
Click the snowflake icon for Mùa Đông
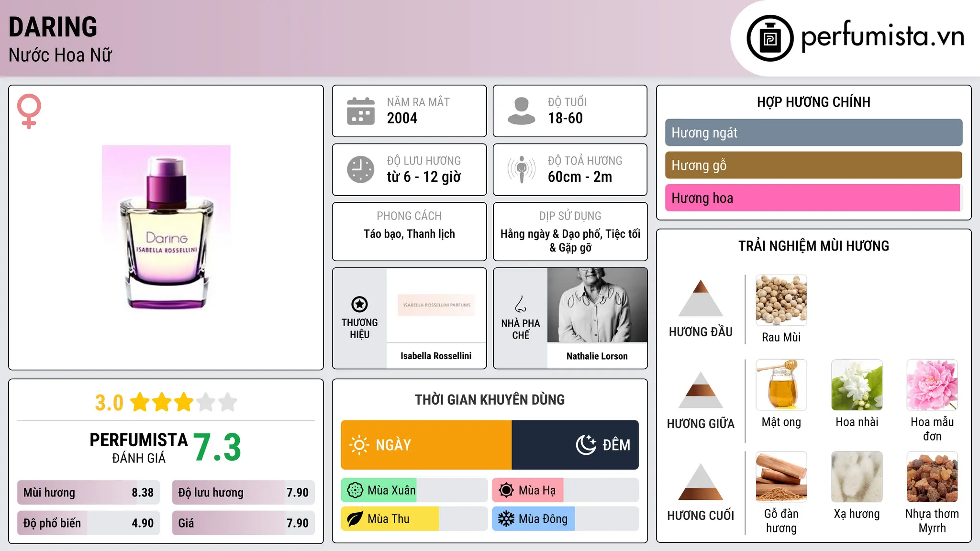[506, 519]
